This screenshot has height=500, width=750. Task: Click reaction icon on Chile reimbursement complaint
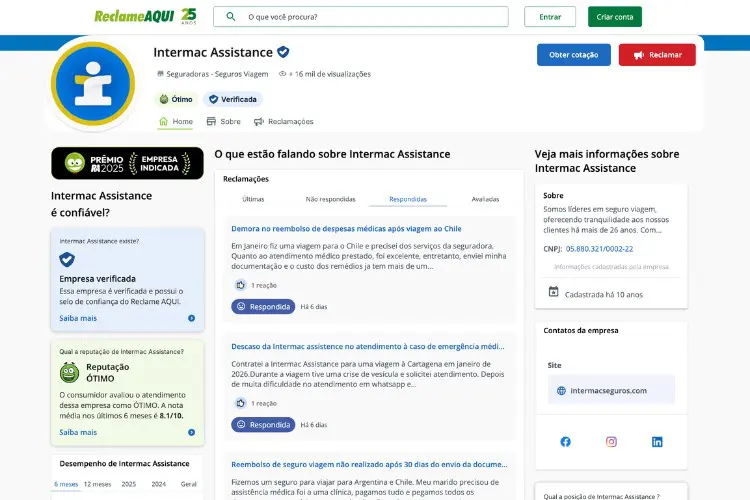[241, 285]
